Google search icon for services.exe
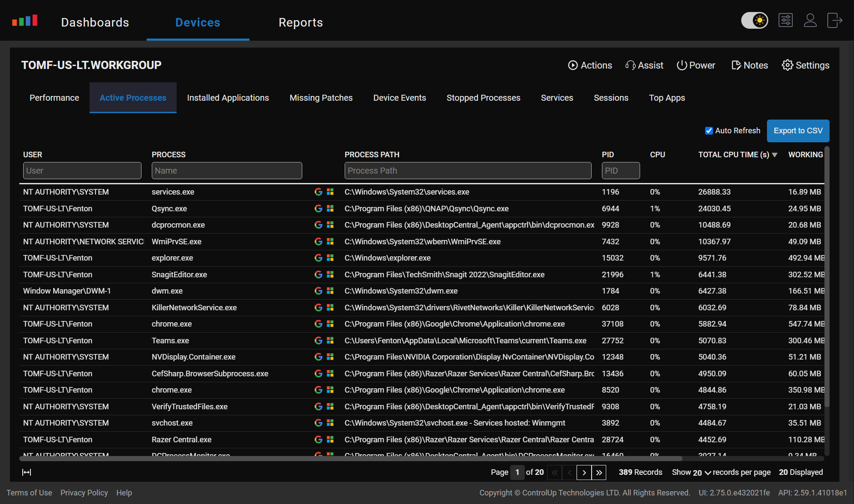 tap(319, 192)
